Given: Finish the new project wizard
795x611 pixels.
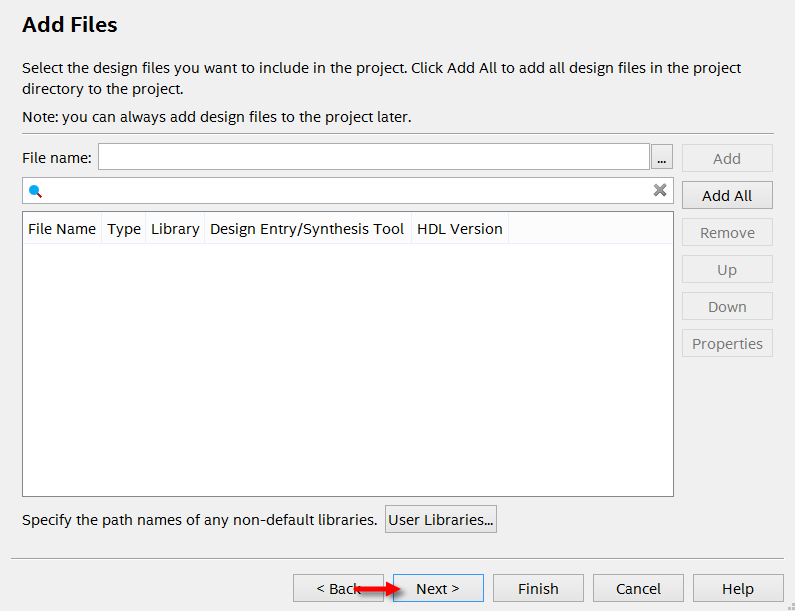Looking at the screenshot, I should [538, 588].
